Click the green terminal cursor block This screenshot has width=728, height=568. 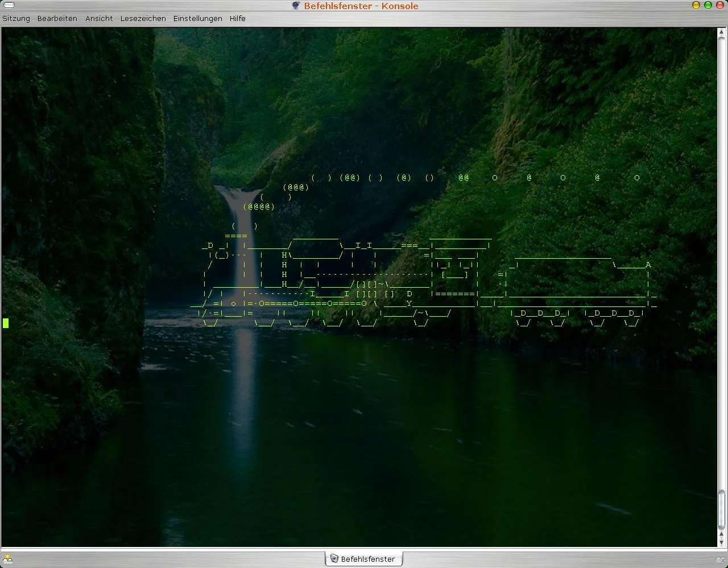6,323
